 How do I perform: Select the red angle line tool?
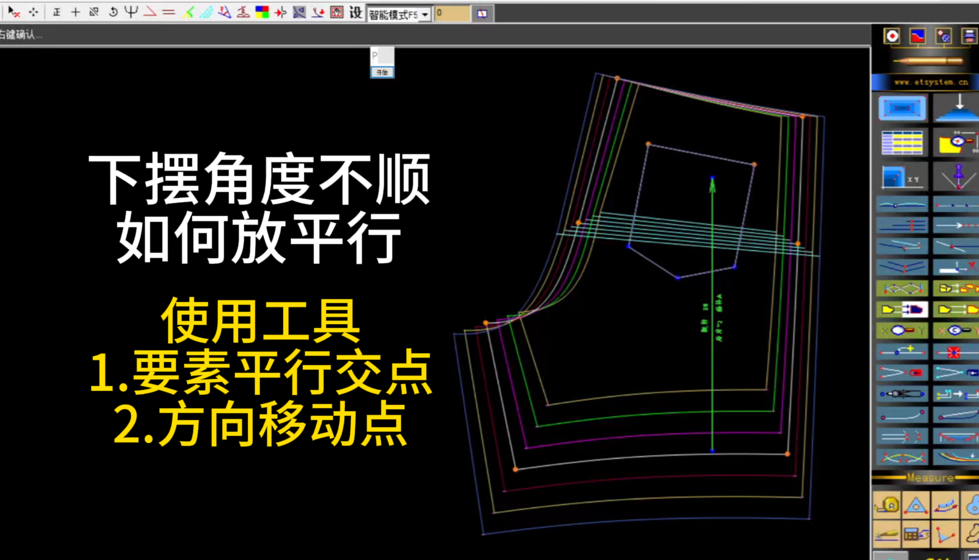point(150,12)
